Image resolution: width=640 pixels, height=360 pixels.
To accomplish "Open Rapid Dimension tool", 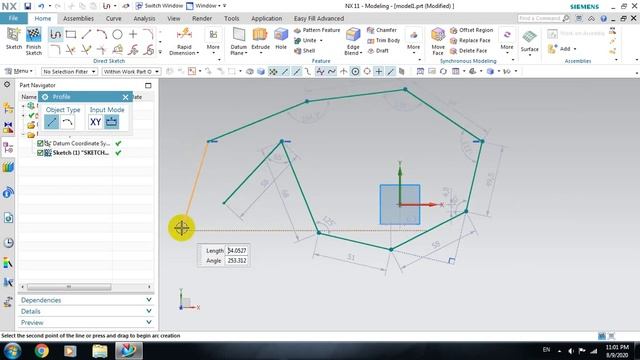I will click(184, 41).
